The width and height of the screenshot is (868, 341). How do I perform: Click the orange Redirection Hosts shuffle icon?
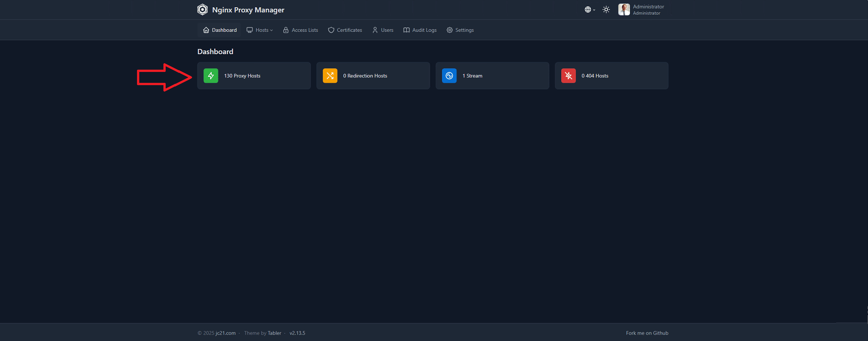(x=330, y=76)
